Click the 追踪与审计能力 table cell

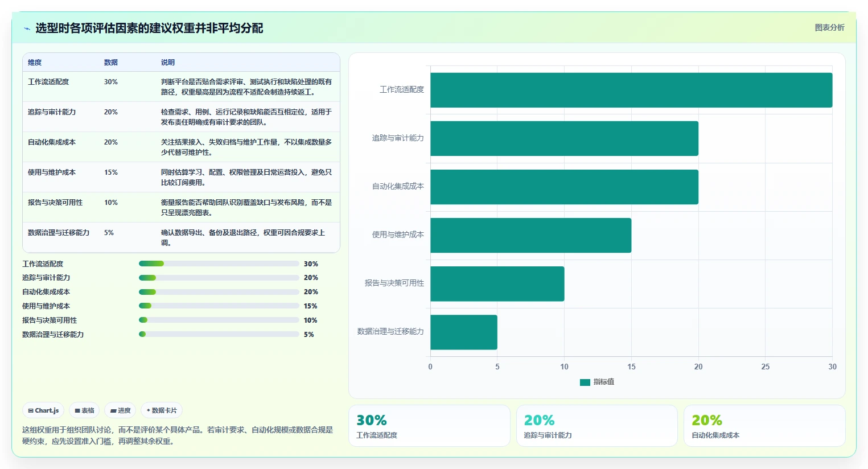coord(52,112)
